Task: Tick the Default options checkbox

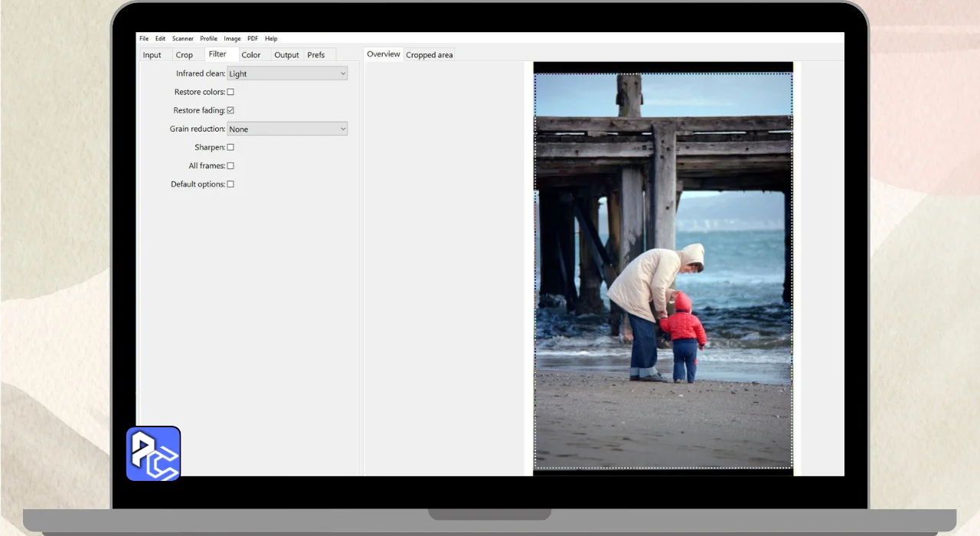Action: pyautogui.click(x=230, y=184)
